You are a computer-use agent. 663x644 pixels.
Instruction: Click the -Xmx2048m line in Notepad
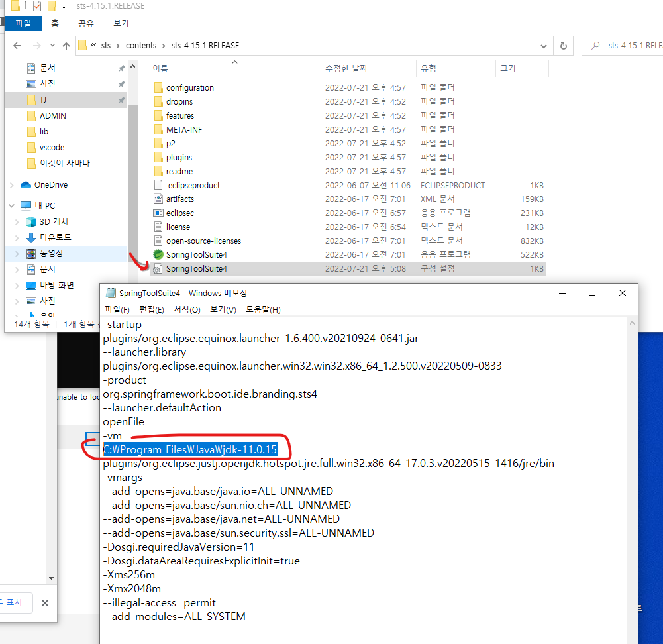[x=132, y=588]
